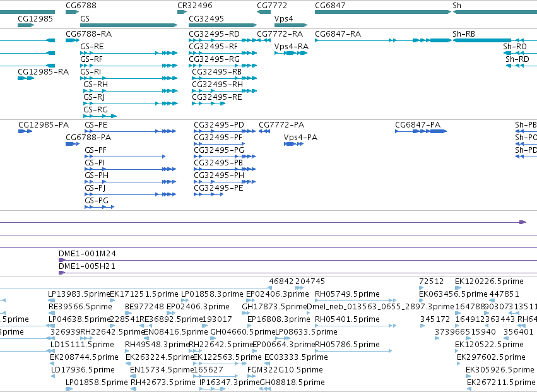
Task: Click EST EK120226.5prime
Action: [x=489, y=282]
